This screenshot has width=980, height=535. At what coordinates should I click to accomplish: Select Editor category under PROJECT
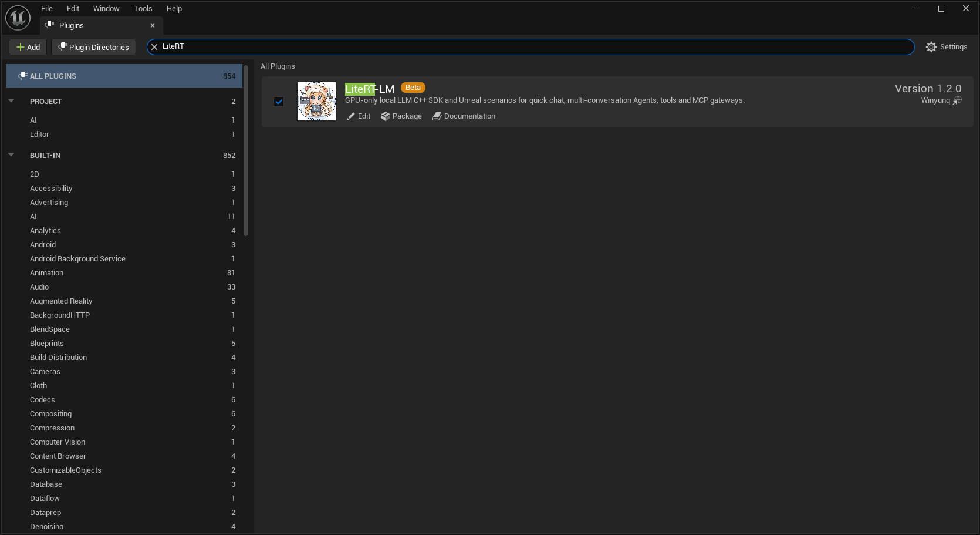(x=124, y=134)
